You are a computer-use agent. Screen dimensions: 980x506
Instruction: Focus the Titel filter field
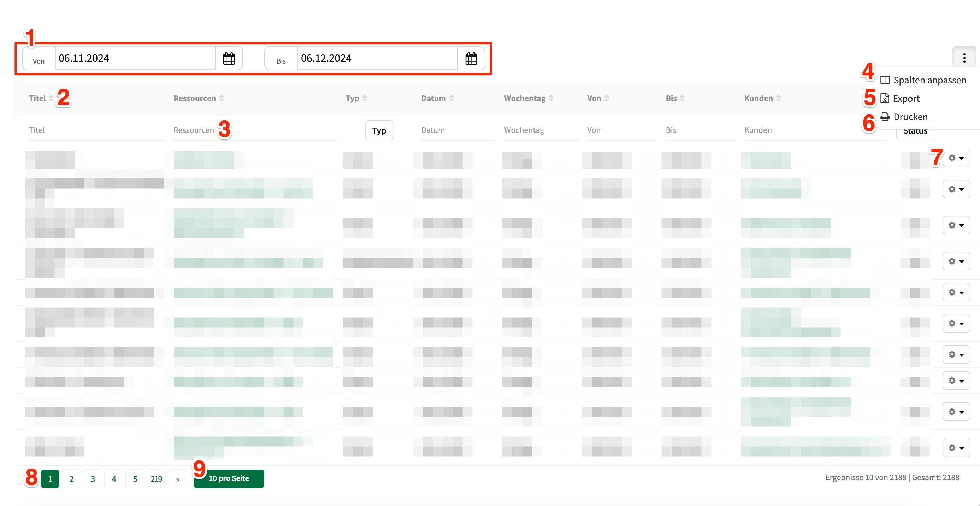point(97,130)
